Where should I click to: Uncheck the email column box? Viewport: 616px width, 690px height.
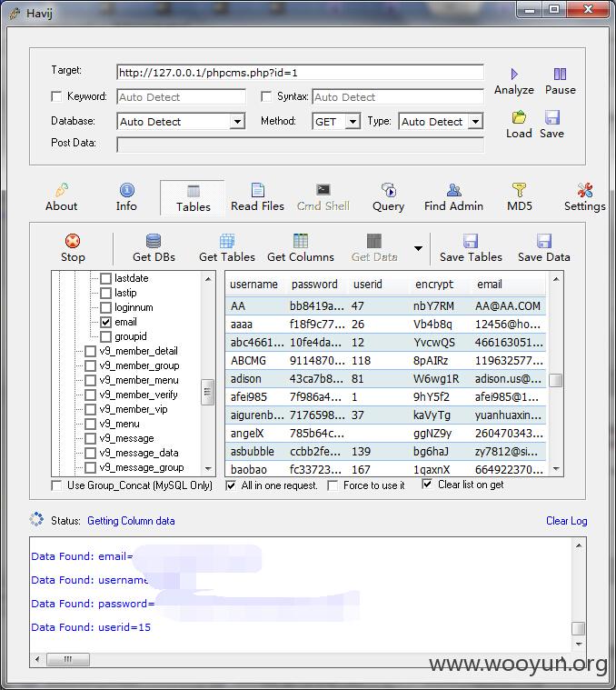coord(105,322)
